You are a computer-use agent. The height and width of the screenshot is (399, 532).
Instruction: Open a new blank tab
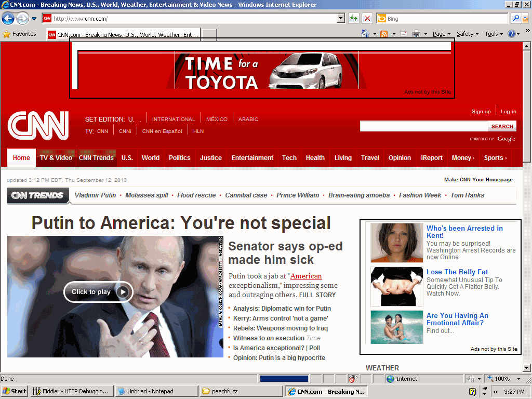209,35
